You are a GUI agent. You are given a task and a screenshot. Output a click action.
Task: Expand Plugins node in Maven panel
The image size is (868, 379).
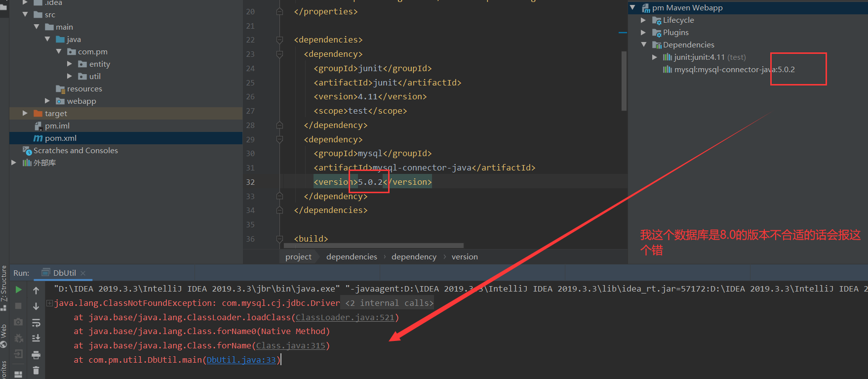[x=643, y=33]
